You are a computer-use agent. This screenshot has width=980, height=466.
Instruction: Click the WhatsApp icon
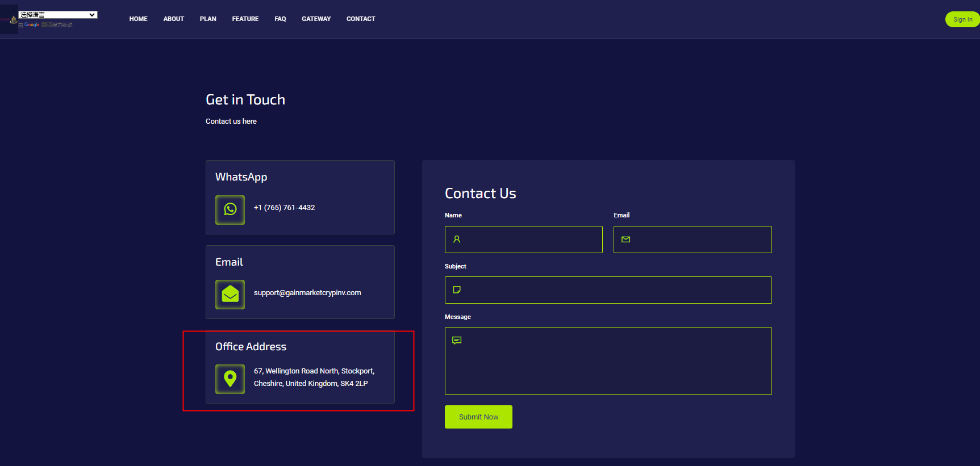230,209
